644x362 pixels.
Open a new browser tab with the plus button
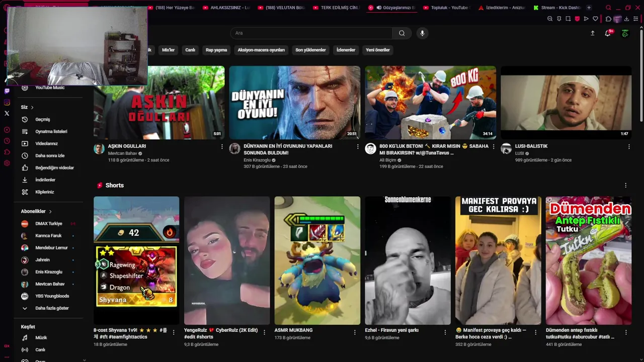pos(589,8)
